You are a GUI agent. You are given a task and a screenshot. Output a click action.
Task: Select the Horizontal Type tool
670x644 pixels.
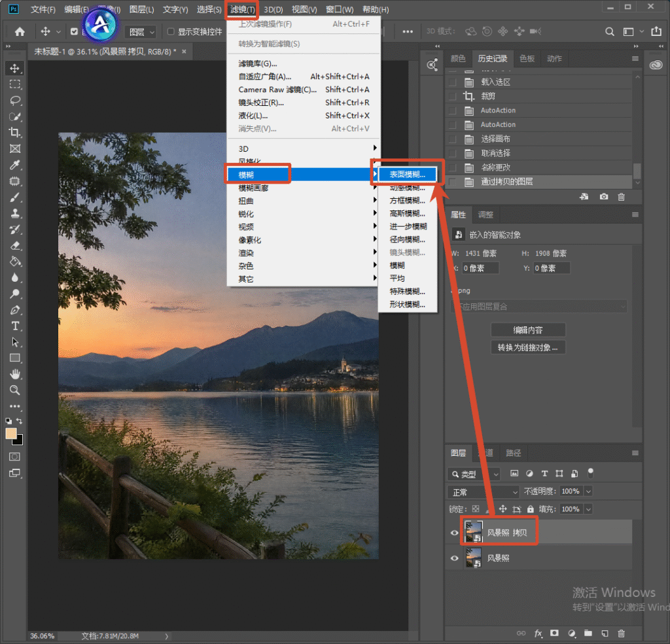[x=15, y=326]
